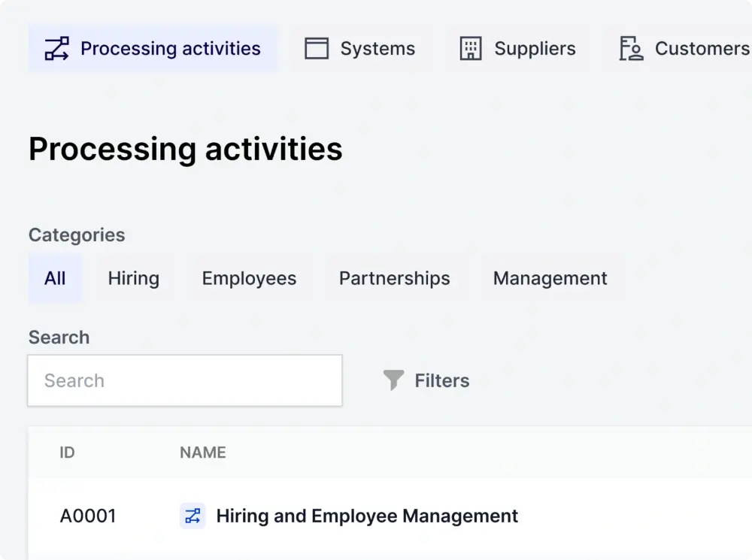Viewport: 752px width, 560px height.
Task: Choose the Management category
Action: (550, 278)
